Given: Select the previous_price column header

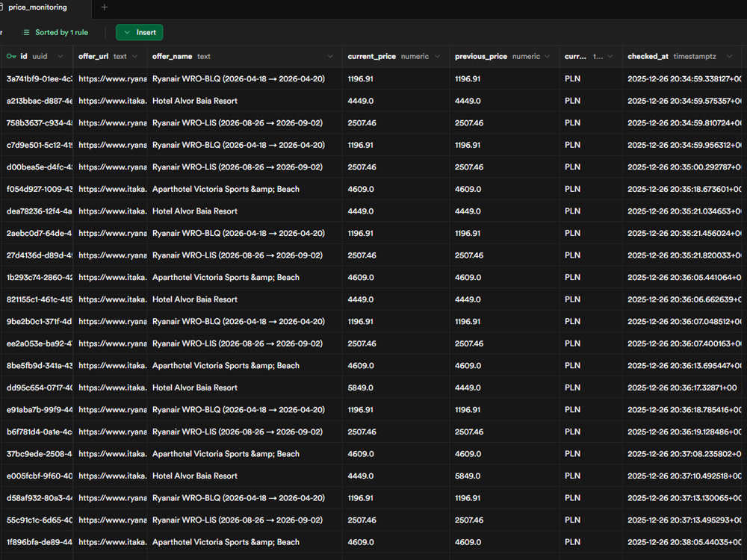Looking at the screenshot, I should (x=504, y=56).
